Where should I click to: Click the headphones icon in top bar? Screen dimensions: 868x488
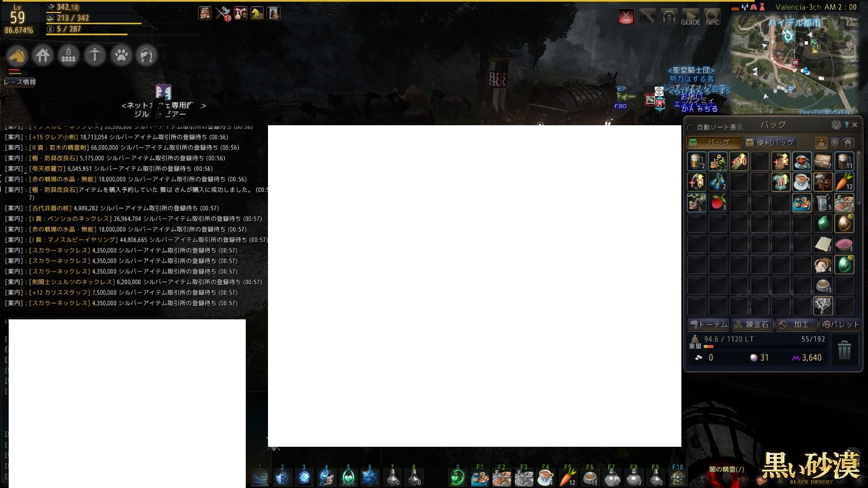tap(669, 17)
